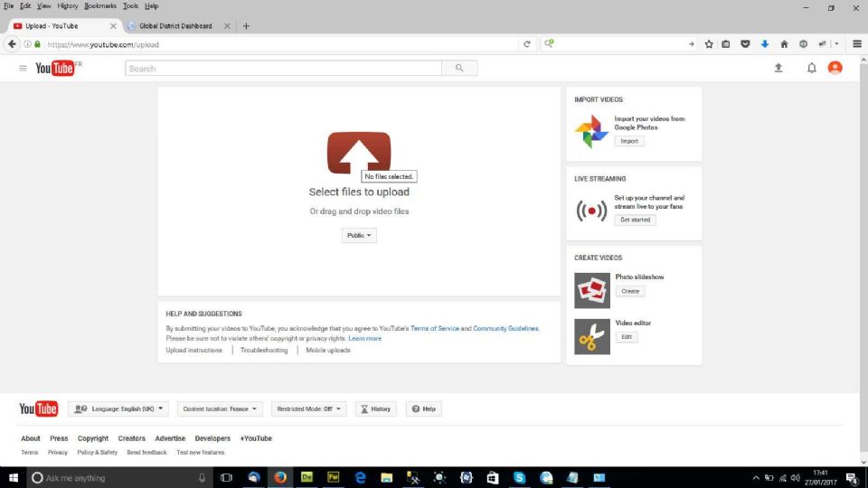Open the Terms of Service link
Screen dimensions: 868x488
coord(435,328)
